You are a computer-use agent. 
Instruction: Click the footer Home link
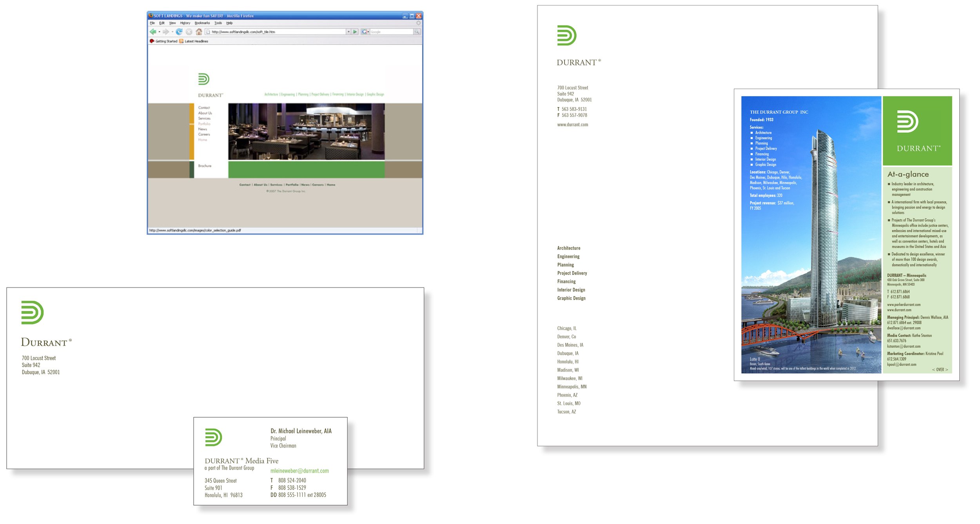pyautogui.click(x=331, y=185)
